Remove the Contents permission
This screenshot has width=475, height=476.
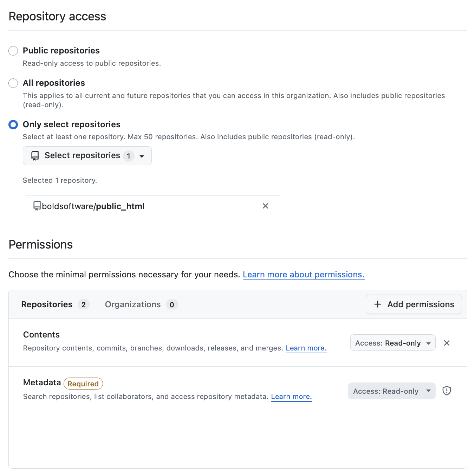447,343
